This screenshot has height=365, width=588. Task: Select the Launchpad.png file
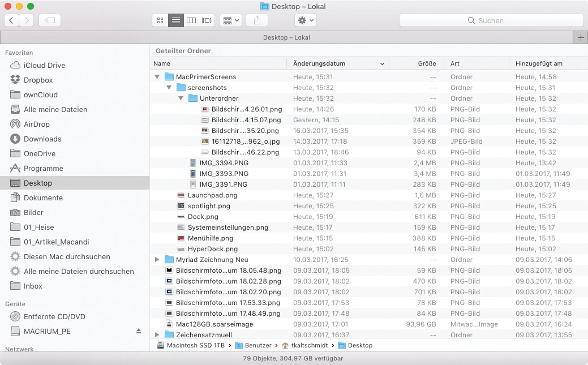[212, 195]
